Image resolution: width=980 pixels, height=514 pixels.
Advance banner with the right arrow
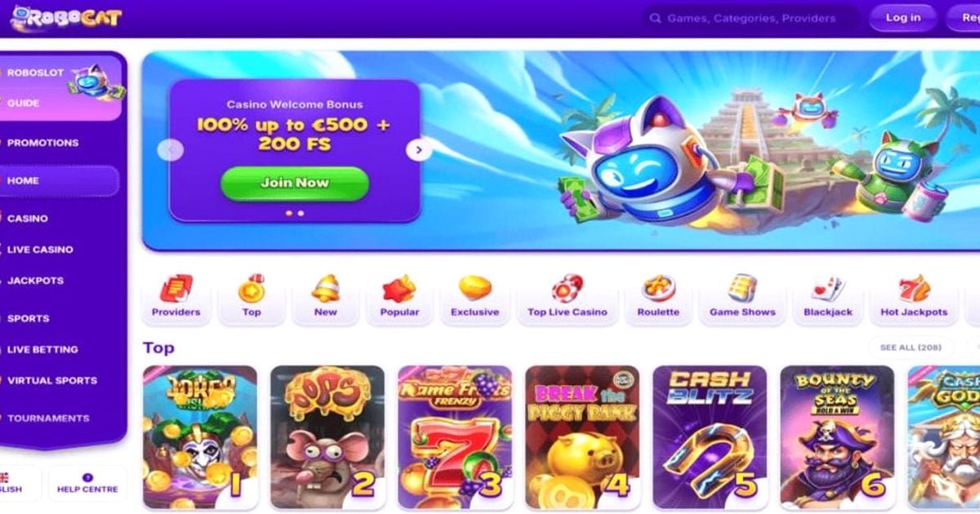(x=419, y=149)
